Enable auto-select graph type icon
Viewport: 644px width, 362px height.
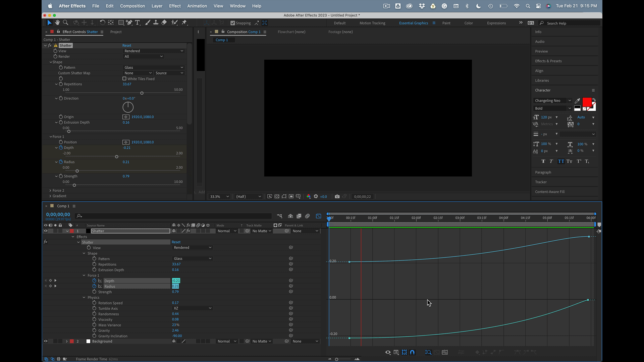[x=396, y=352]
